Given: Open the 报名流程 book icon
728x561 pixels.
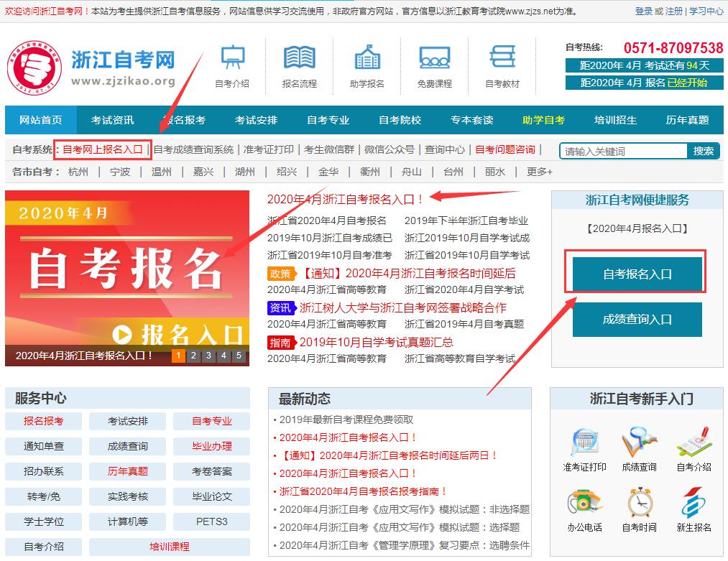Looking at the screenshot, I should (299, 57).
